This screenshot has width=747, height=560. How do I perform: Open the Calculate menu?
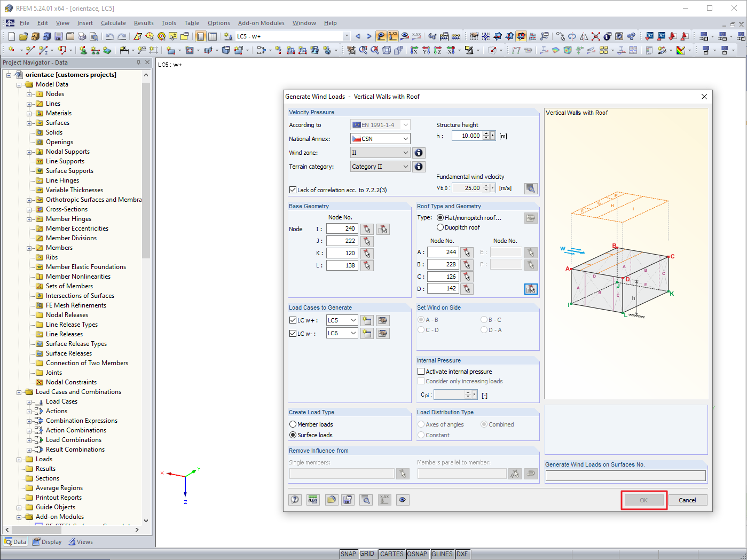pyautogui.click(x=113, y=23)
